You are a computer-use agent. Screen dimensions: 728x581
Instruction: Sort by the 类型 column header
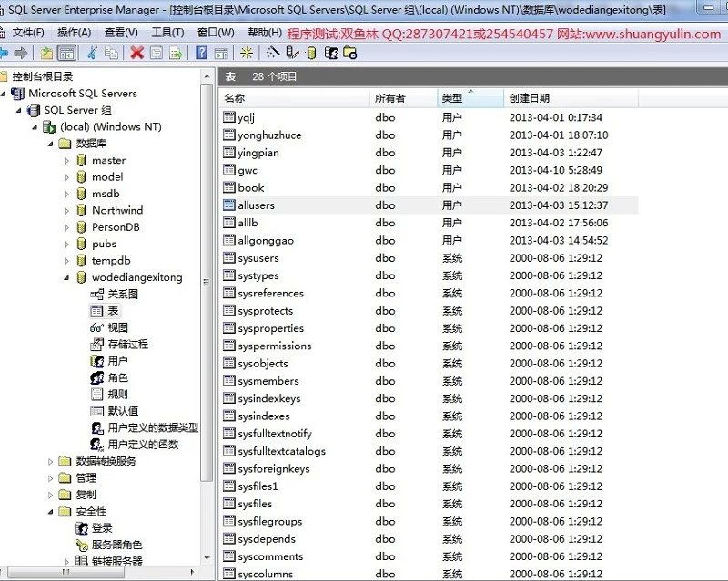pos(470,98)
